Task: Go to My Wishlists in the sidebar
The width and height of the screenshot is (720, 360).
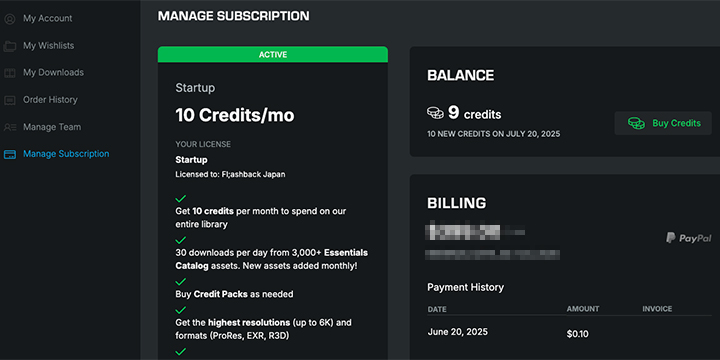Action: (x=49, y=45)
